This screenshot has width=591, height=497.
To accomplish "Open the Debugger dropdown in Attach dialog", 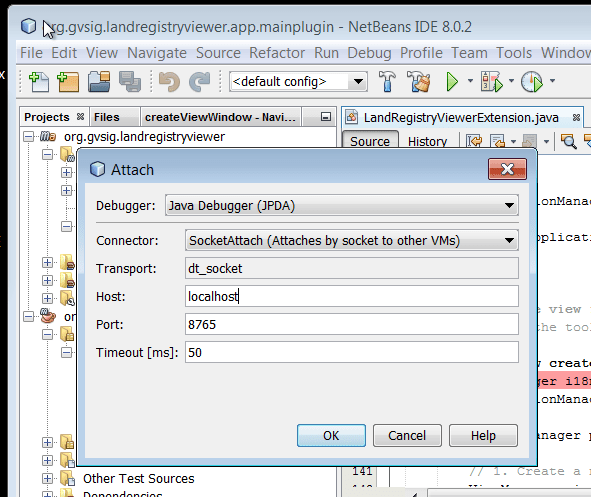I will point(341,205).
